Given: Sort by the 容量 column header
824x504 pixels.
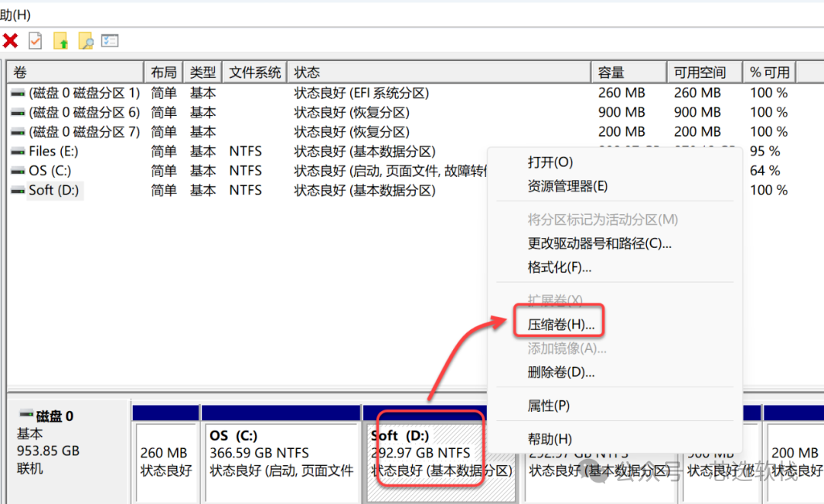Looking at the screenshot, I should 629,72.
